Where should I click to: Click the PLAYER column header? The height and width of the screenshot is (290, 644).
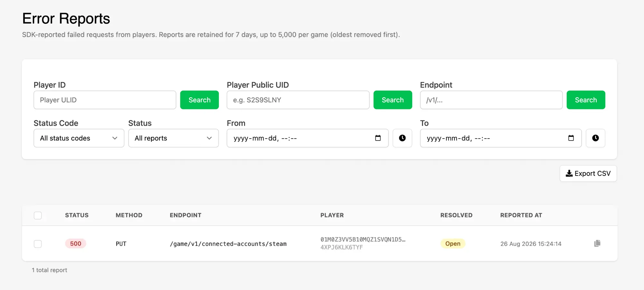(332, 215)
